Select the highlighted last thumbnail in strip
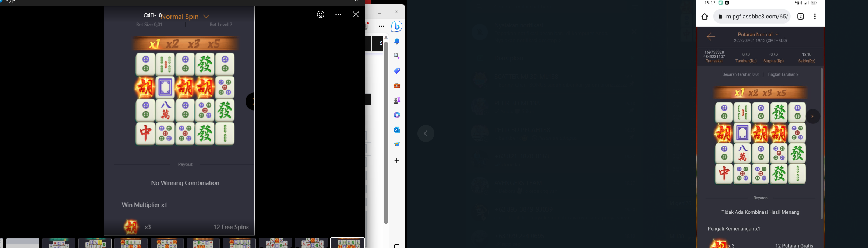 (347, 243)
